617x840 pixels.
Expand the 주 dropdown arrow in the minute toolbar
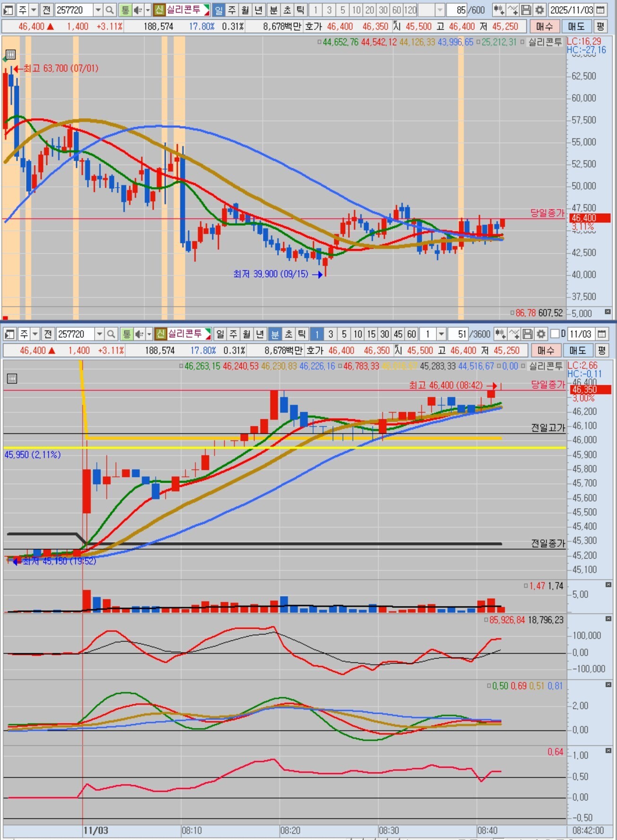coord(35,334)
